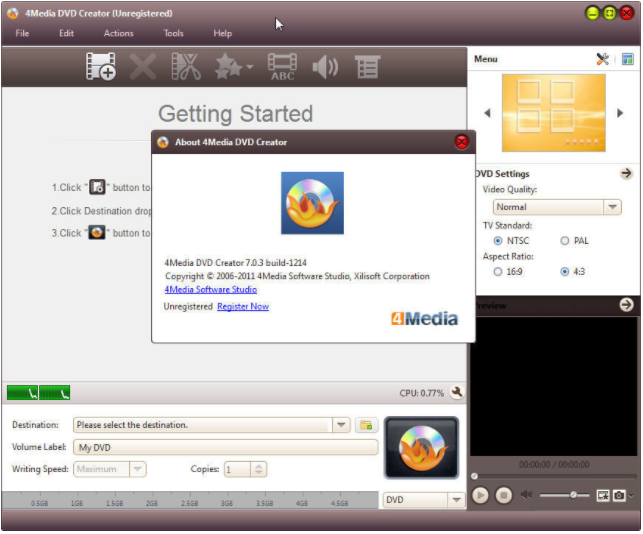This screenshot has height=534, width=643.
Task: Click the Subtitle ABC toolbar icon
Action: [x=282, y=66]
